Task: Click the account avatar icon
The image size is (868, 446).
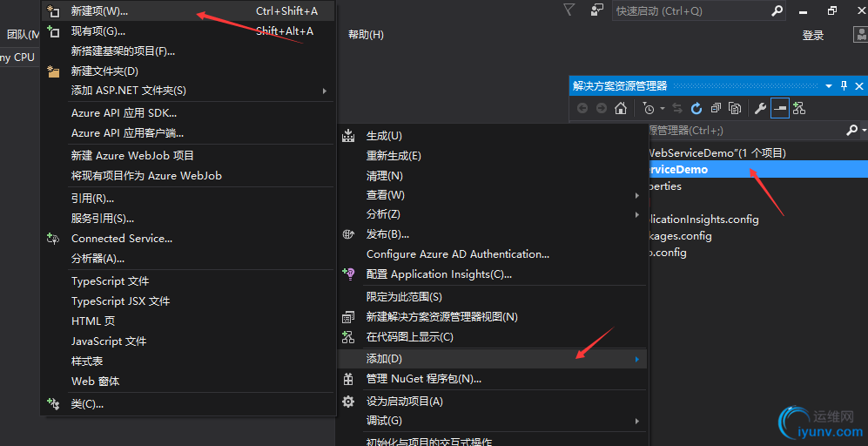Action: pos(861,35)
